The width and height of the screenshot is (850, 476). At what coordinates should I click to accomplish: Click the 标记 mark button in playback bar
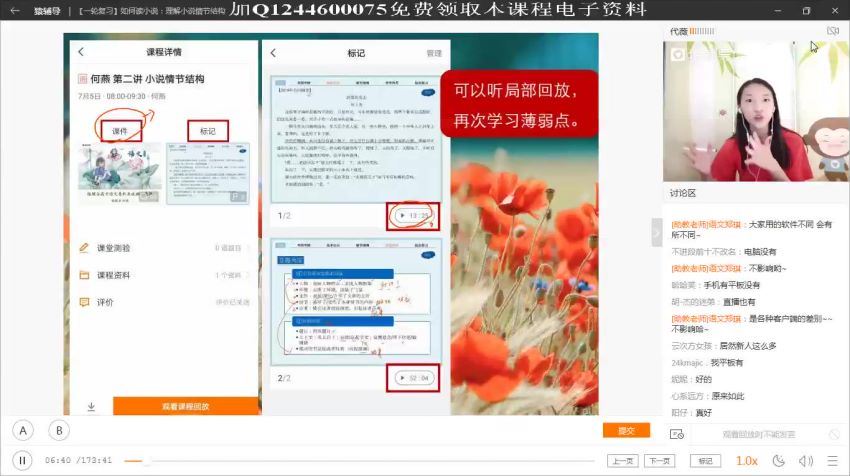pyautogui.click(x=706, y=461)
